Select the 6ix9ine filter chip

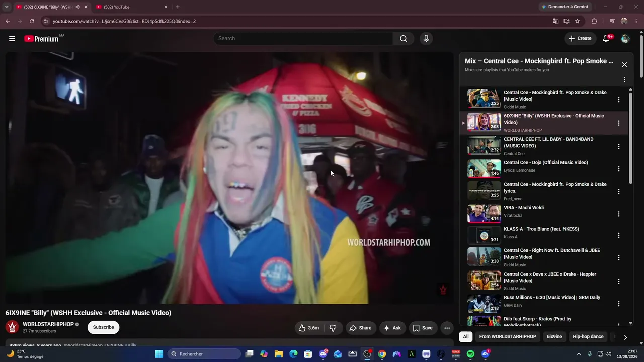[x=554, y=337]
